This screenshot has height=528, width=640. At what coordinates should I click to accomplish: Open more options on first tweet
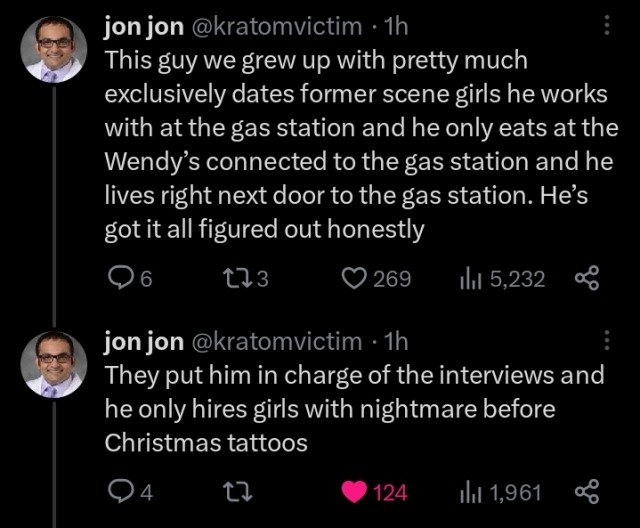tap(607, 27)
